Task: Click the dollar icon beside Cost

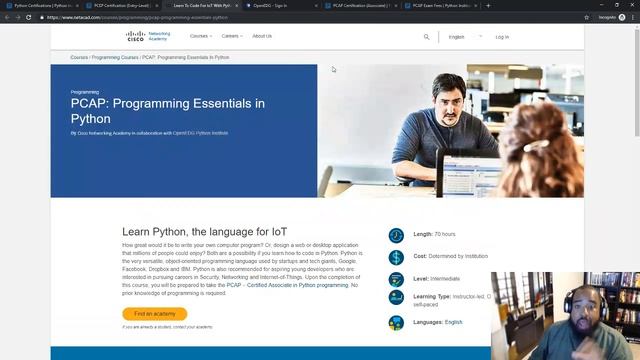Action: pos(396,258)
